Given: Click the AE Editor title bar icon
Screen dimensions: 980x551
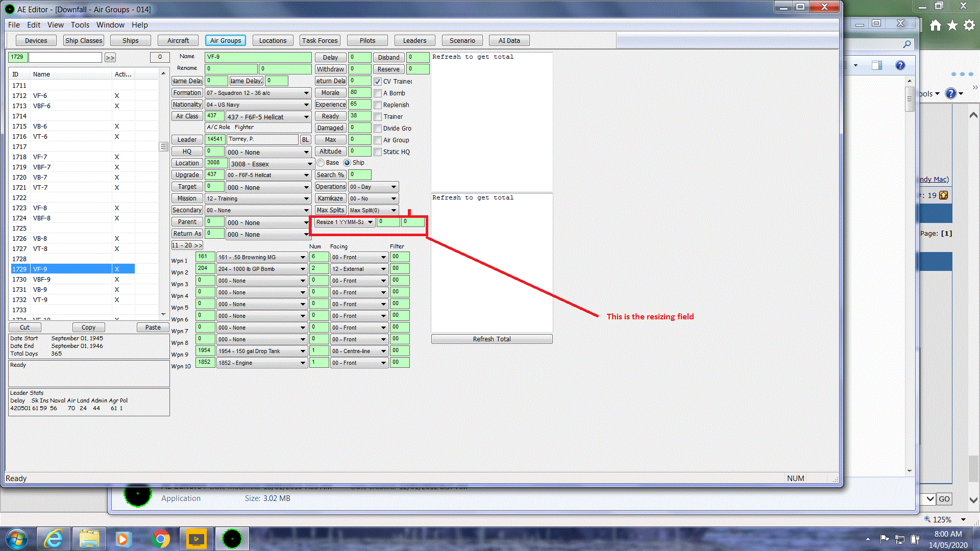Looking at the screenshot, I should (x=10, y=9).
